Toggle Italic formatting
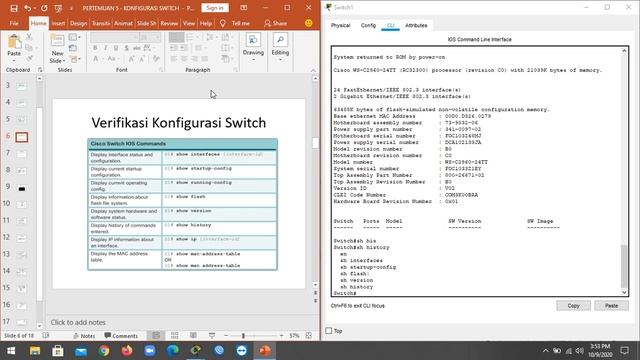 tap(105, 48)
